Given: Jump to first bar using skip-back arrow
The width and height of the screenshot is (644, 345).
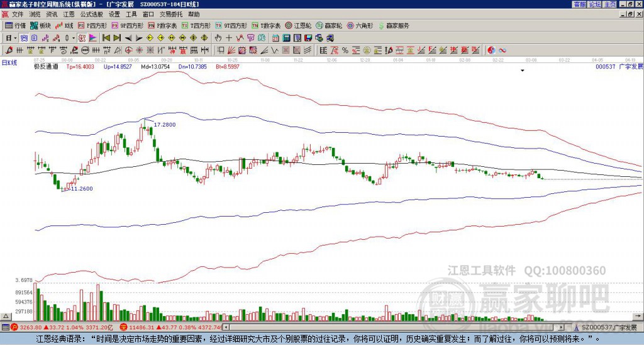Looking at the screenshot, I should coord(106,38).
